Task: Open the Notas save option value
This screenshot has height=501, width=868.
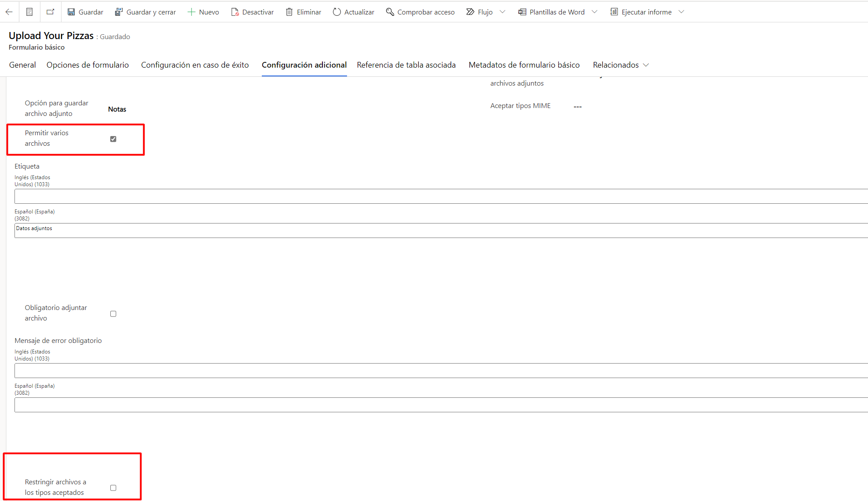Action: pos(117,109)
